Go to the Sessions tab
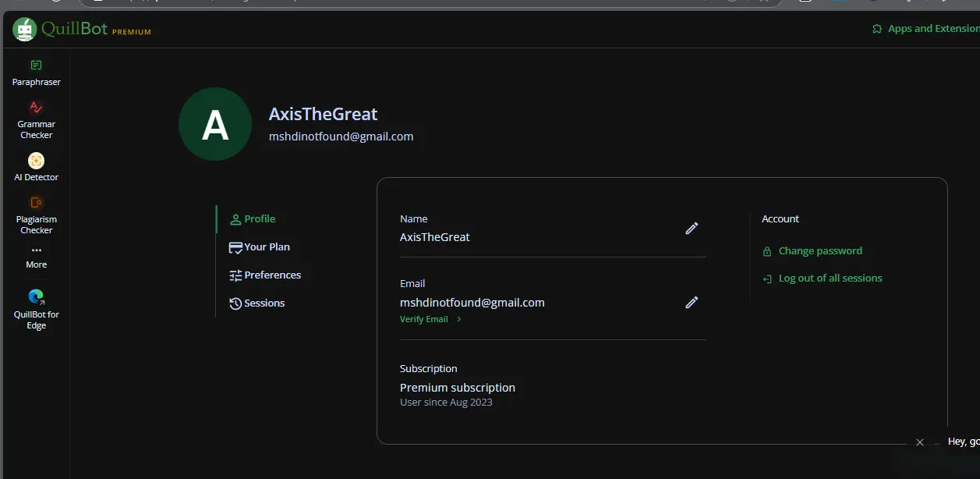Image resolution: width=980 pixels, height=479 pixels. click(256, 303)
